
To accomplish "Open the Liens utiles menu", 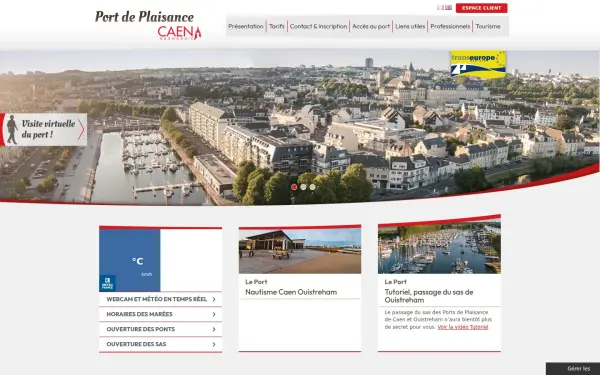I will pos(410,26).
